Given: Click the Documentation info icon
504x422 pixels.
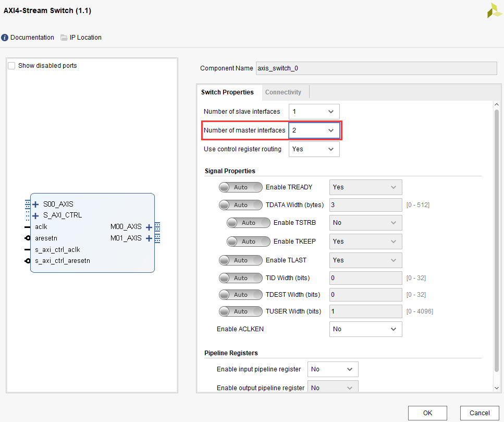Looking at the screenshot, I should (x=5, y=38).
